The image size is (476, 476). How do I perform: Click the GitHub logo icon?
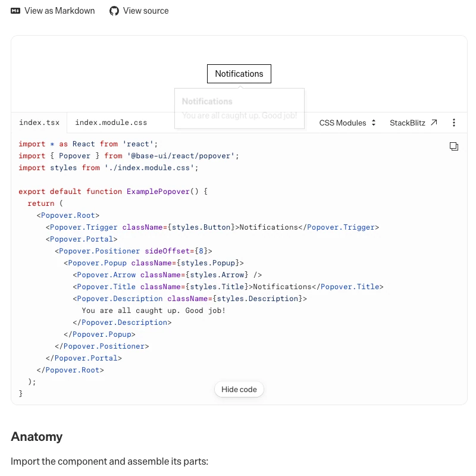114,11
